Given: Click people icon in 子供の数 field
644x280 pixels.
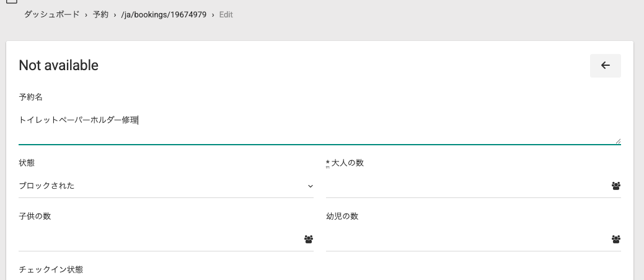Looking at the screenshot, I should [x=309, y=239].
